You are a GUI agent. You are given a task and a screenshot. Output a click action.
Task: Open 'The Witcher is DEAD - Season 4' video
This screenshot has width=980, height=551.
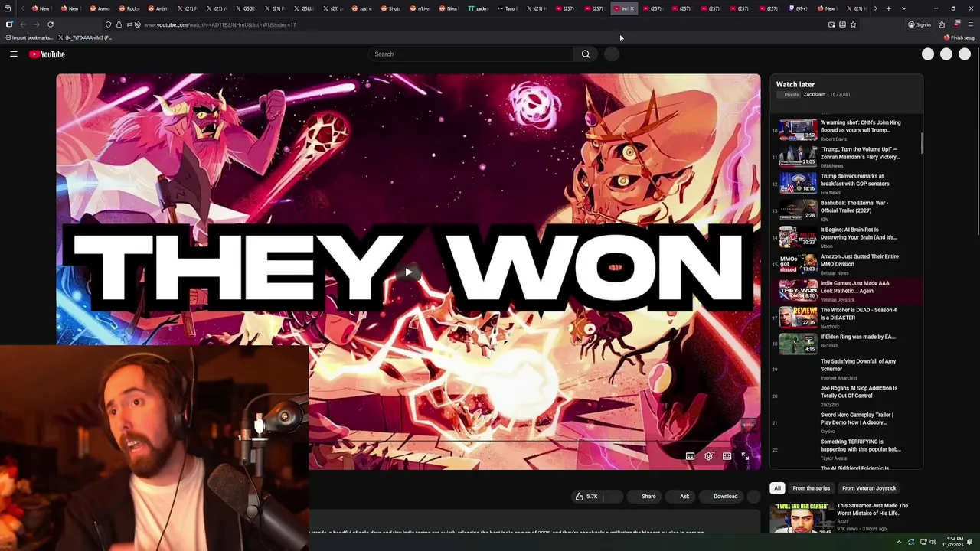pyautogui.click(x=846, y=318)
